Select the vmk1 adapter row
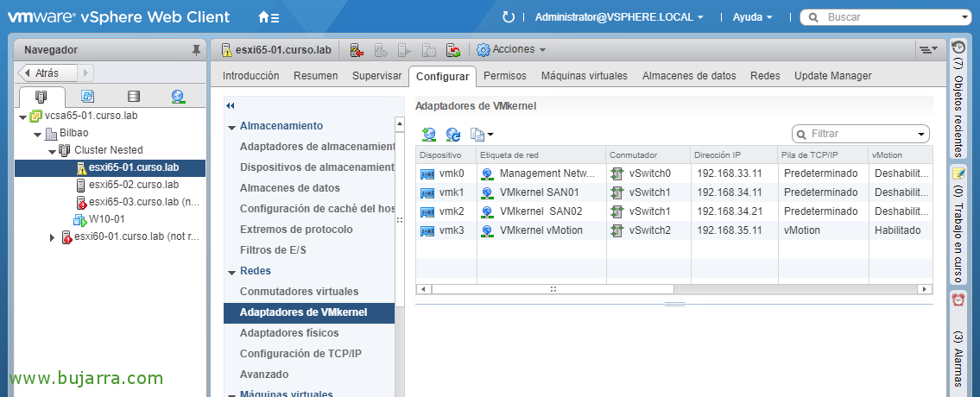This screenshot has height=397, width=980. [674, 192]
